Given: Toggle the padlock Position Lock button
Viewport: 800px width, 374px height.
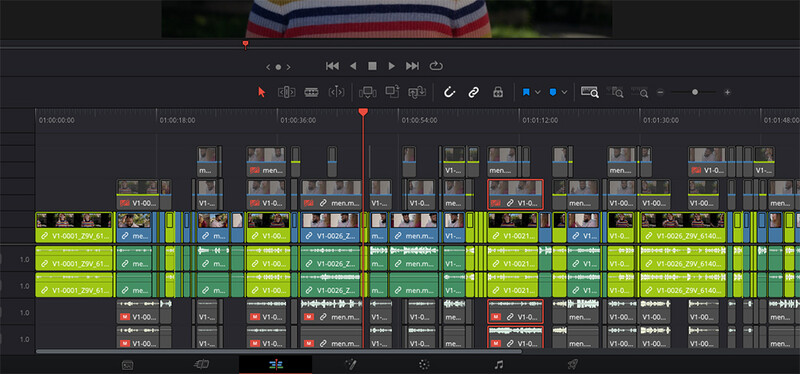Looking at the screenshot, I should pos(498,92).
